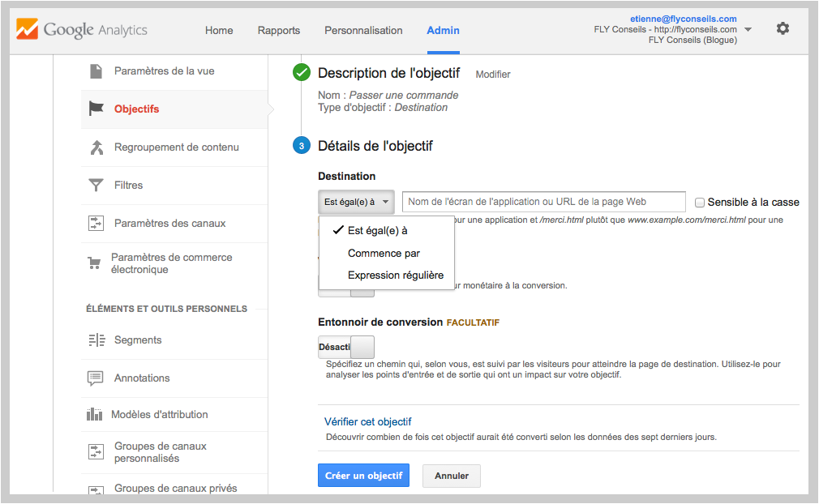This screenshot has height=504, width=819.
Task: Click the Paramètres de la vue document icon
Action: click(96, 71)
